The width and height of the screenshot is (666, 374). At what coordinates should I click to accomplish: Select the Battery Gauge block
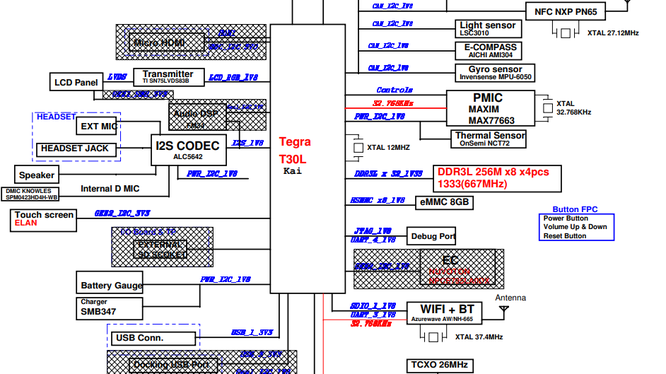pos(110,282)
